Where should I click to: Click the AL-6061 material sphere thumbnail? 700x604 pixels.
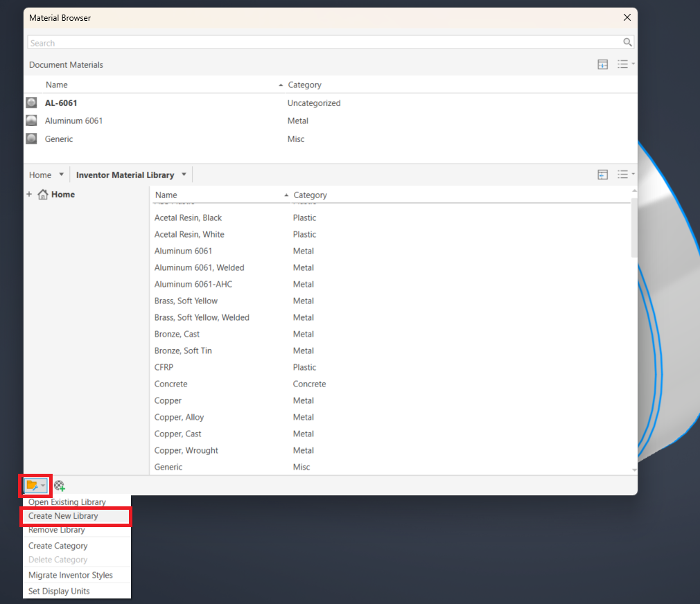click(31, 103)
